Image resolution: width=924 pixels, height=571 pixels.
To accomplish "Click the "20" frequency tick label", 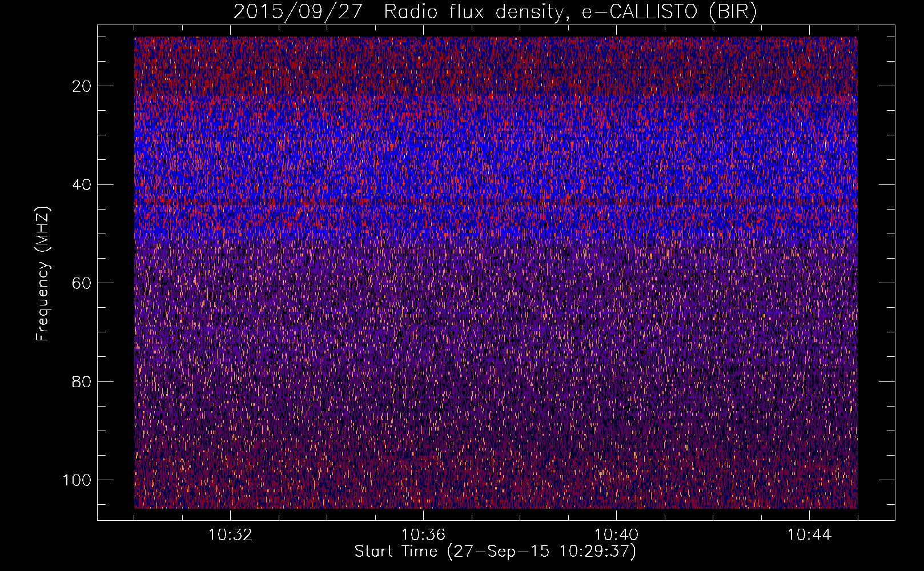I will pos(82,86).
